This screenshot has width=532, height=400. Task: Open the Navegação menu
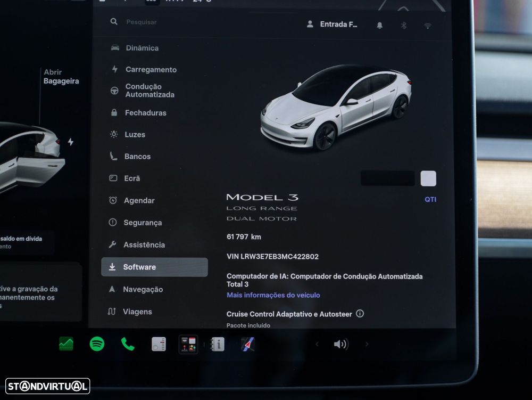click(x=136, y=289)
